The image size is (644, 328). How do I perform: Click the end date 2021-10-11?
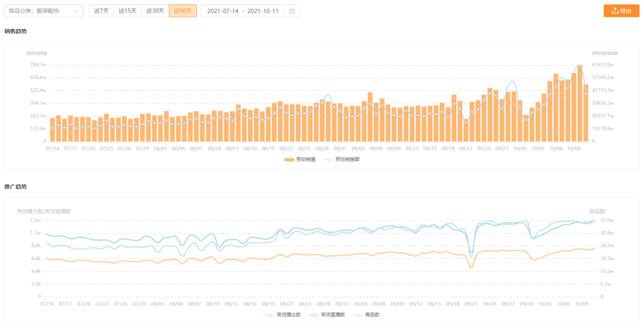pyautogui.click(x=263, y=11)
